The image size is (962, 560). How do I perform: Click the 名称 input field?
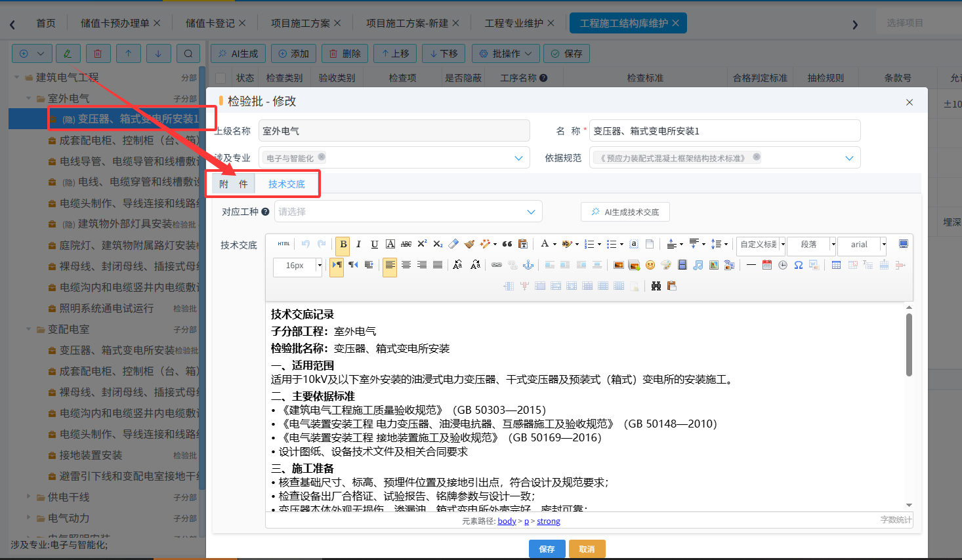pos(725,130)
